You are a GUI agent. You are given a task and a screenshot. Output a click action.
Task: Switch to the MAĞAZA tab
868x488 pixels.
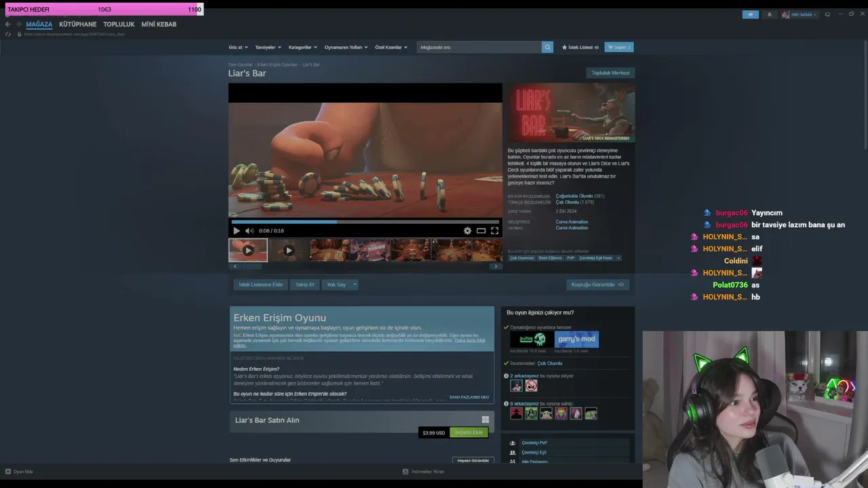pos(39,24)
